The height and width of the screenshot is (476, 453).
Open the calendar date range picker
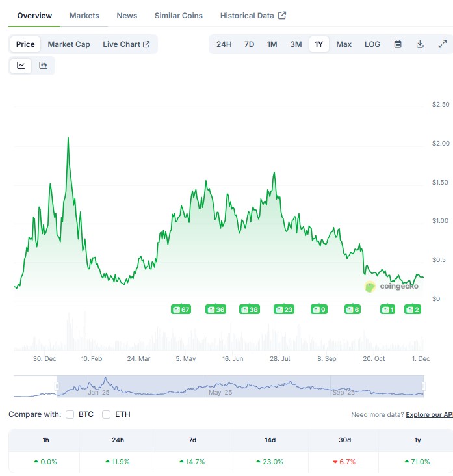pyautogui.click(x=398, y=44)
